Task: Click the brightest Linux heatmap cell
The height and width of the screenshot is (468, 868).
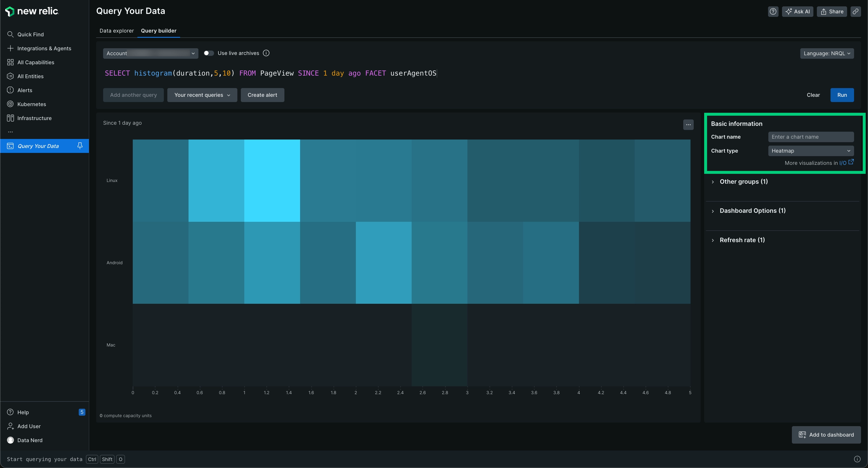Action: (x=272, y=181)
